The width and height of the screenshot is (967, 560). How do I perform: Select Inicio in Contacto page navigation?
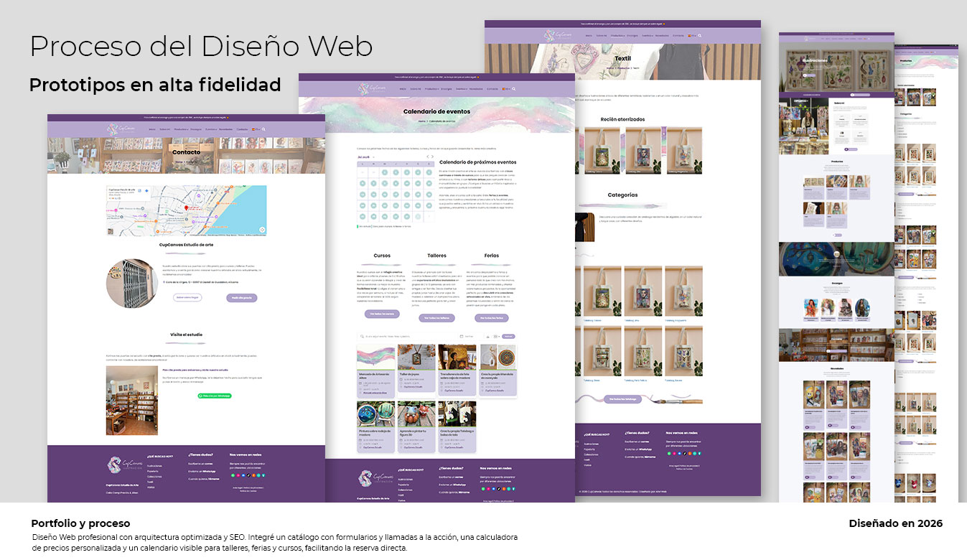[x=152, y=129]
